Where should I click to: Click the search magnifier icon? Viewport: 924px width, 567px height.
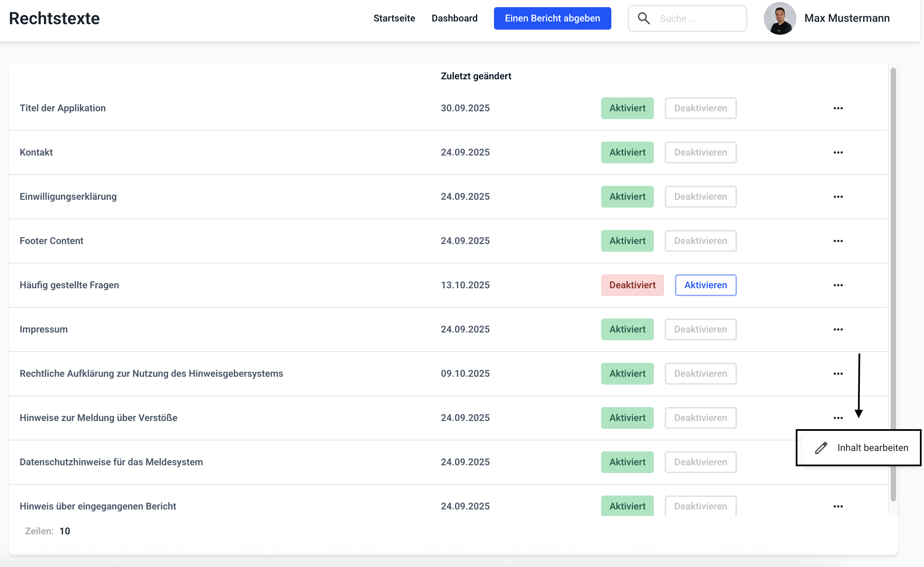tap(644, 18)
